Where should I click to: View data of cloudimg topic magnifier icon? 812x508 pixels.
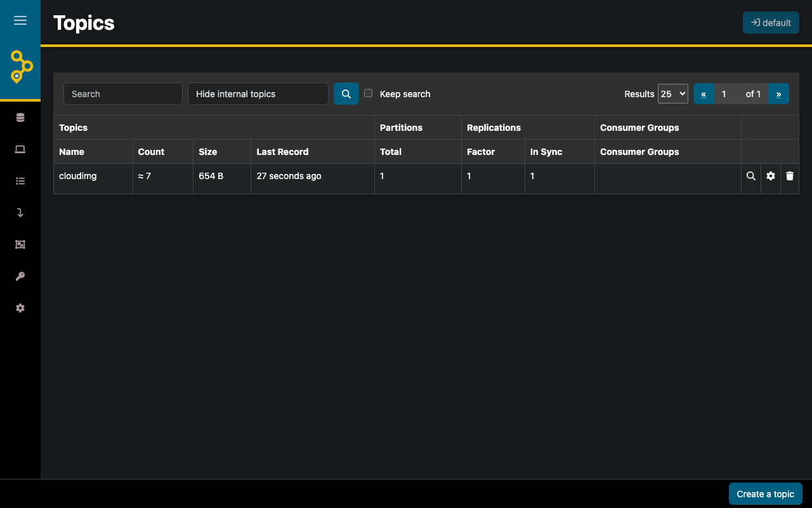(x=751, y=176)
